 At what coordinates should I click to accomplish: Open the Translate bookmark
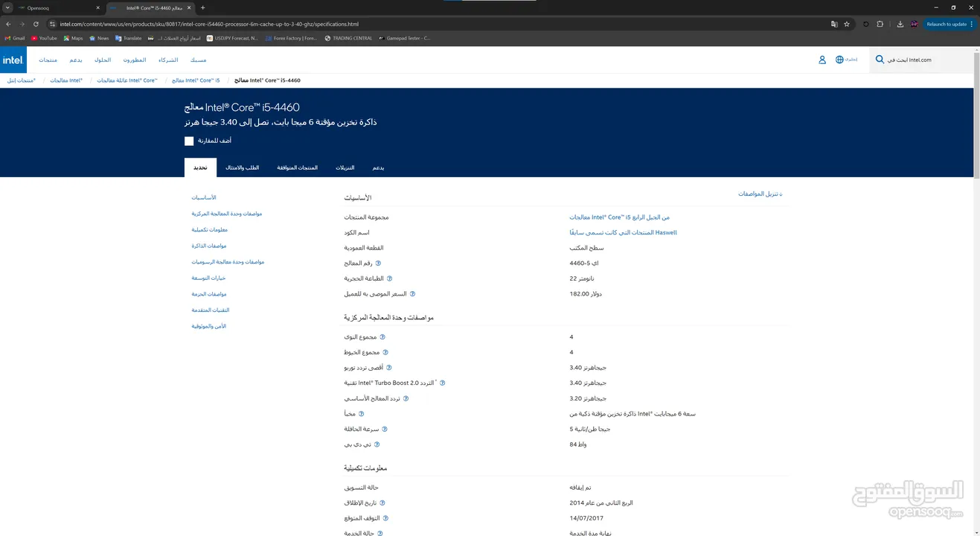pos(128,38)
